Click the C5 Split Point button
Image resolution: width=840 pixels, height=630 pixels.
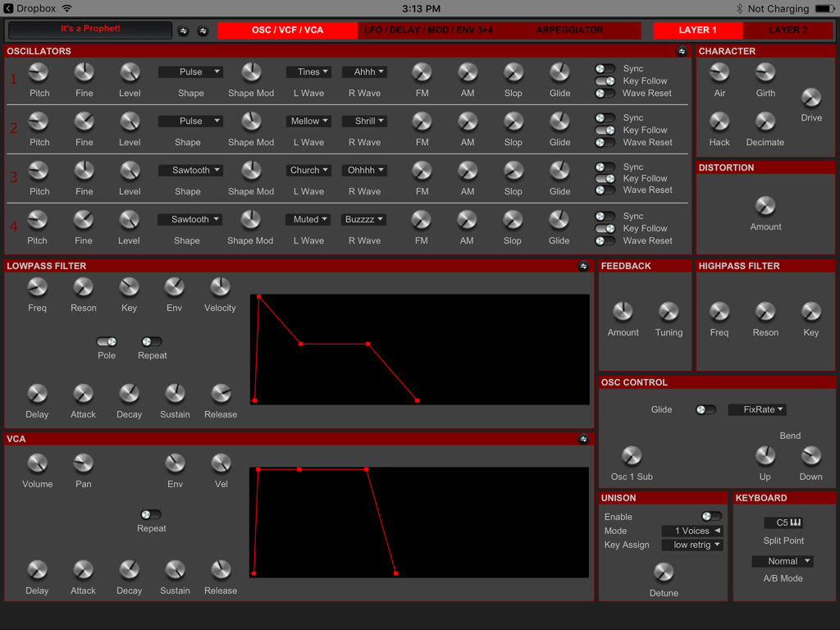[783, 523]
